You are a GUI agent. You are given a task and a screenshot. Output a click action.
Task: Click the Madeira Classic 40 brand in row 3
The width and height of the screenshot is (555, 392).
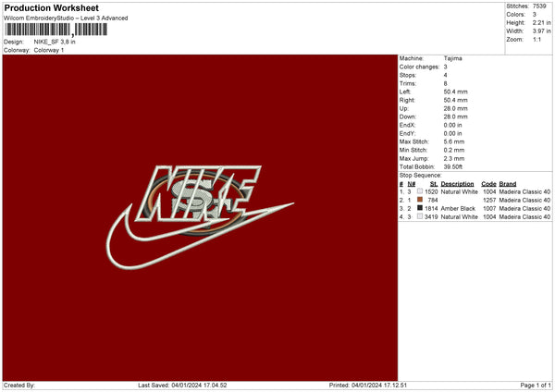[x=524, y=209]
